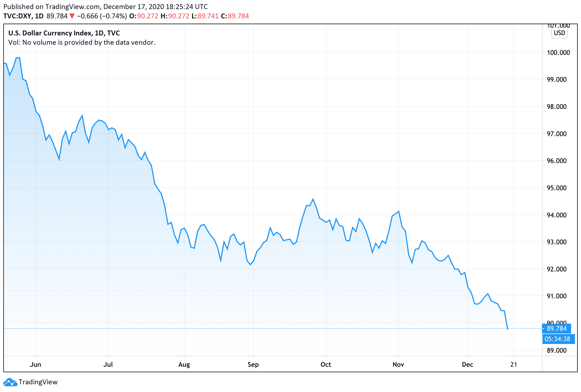
Task: Click the red down-triangle change indicator
Action: click(72, 16)
